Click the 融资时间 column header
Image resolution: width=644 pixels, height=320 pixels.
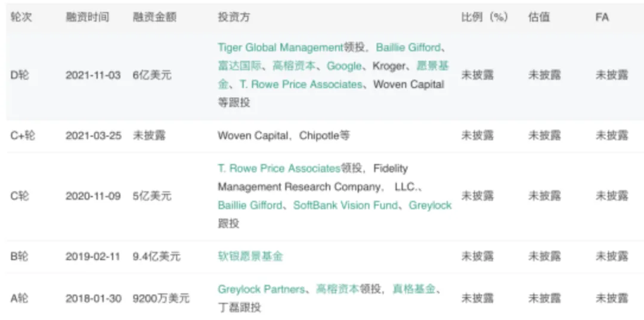coord(87,17)
